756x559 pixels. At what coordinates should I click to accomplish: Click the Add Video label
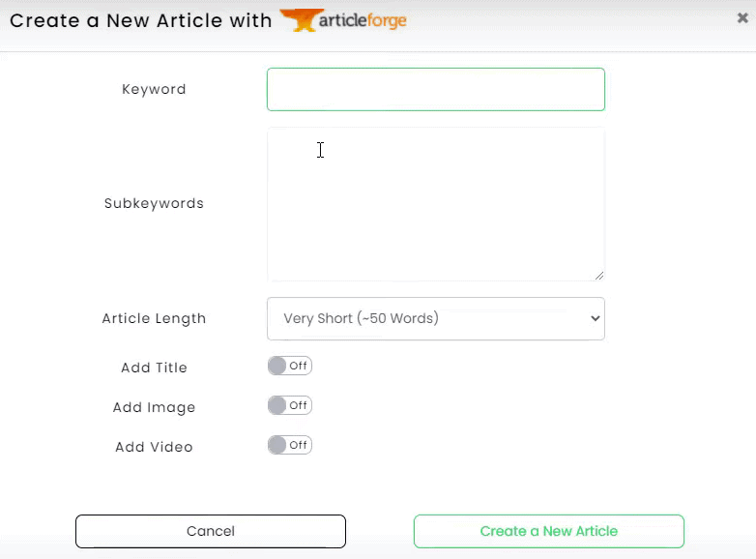(x=154, y=447)
